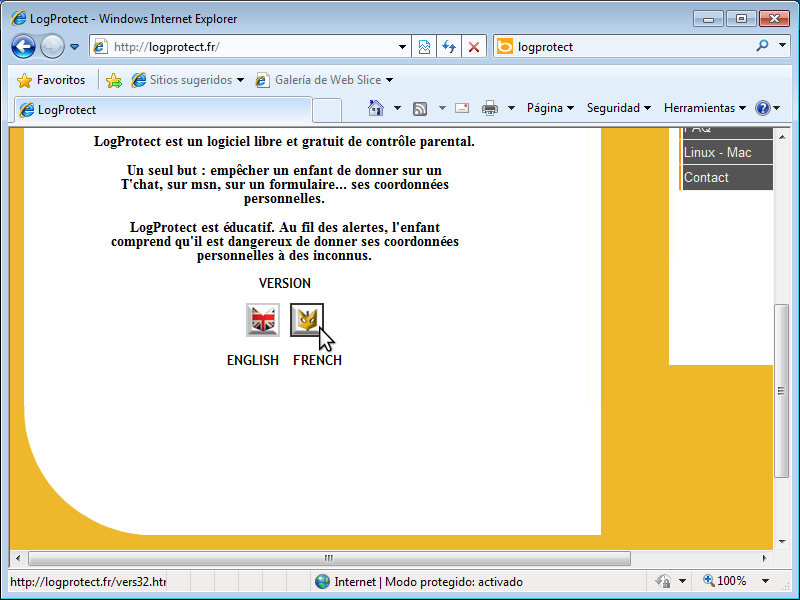The image size is (800, 600).
Task: Open the Página menu
Action: click(551, 108)
